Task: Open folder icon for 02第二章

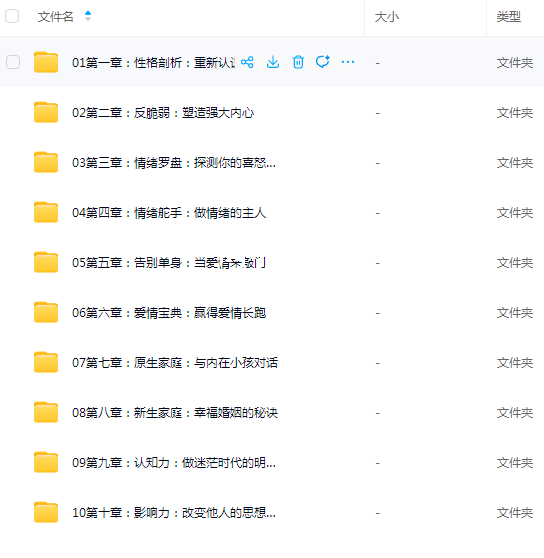Action: 46,112
